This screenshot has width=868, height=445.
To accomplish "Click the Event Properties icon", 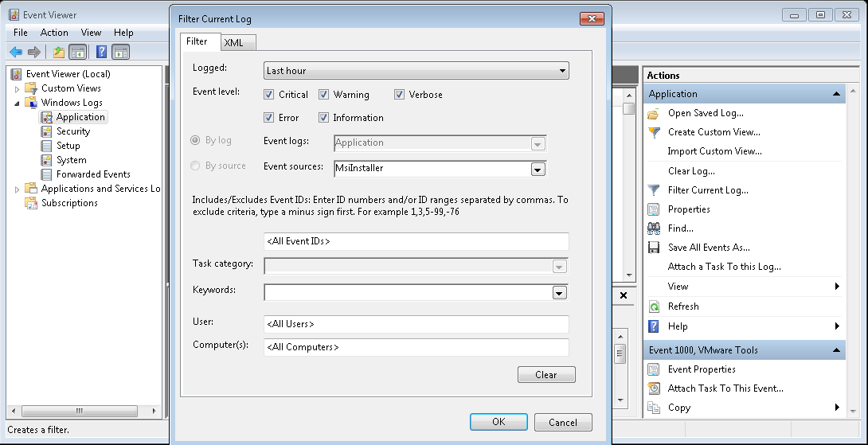I will (x=654, y=369).
